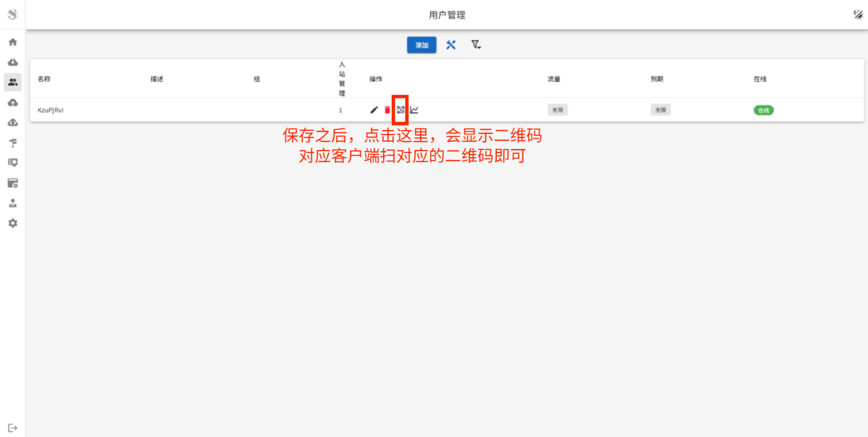The width and height of the screenshot is (868, 437).
Task: Open the wrench and screwdriver tools icon
Action: click(x=451, y=45)
